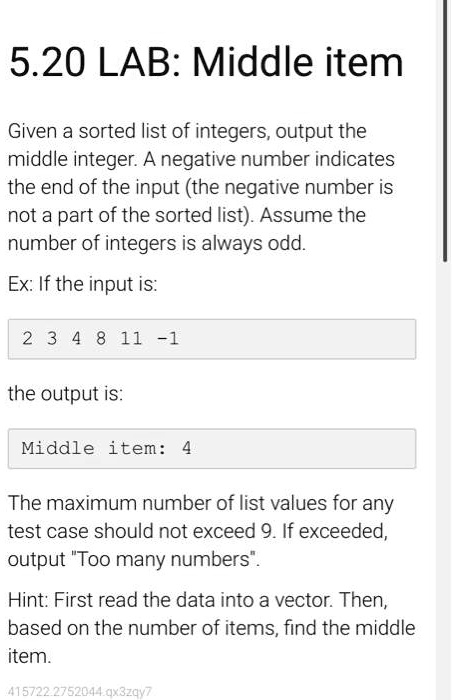
Task: Click the example input box containing '2 3 4 8 11 -1'
Action: click(x=212, y=339)
